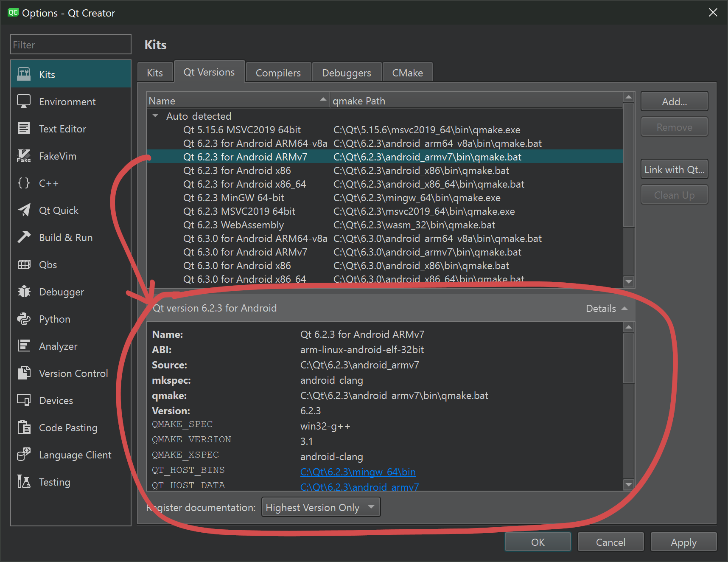The width and height of the screenshot is (728, 562).
Task: Select Qt 6.3.0 for Android x86 row
Action: (x=385, y=265)
